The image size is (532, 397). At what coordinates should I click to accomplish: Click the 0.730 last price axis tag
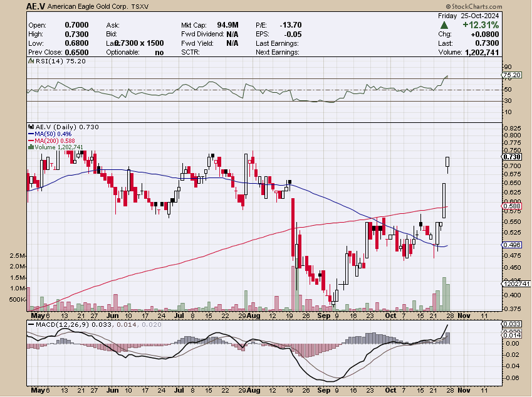click(x=512, y=157)
